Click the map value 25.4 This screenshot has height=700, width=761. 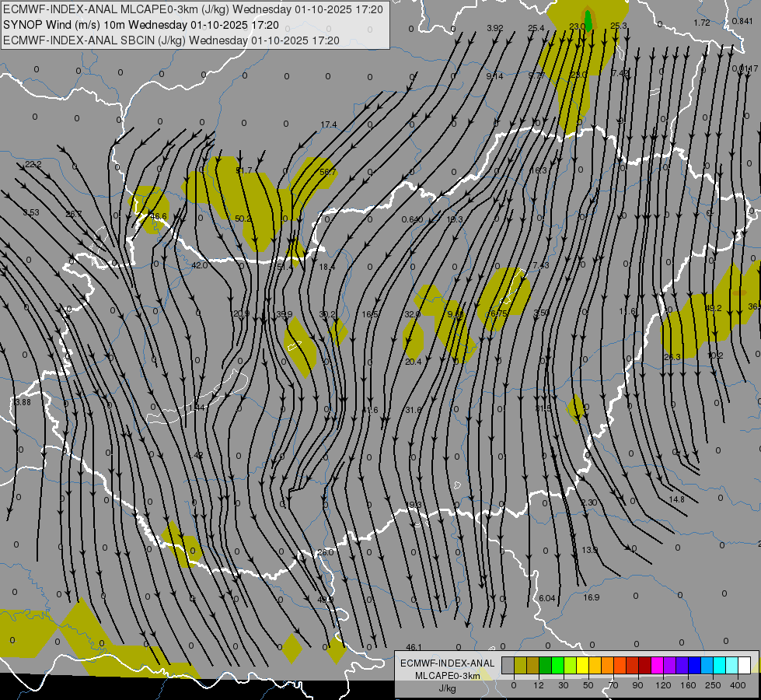(x=536, y=28)
